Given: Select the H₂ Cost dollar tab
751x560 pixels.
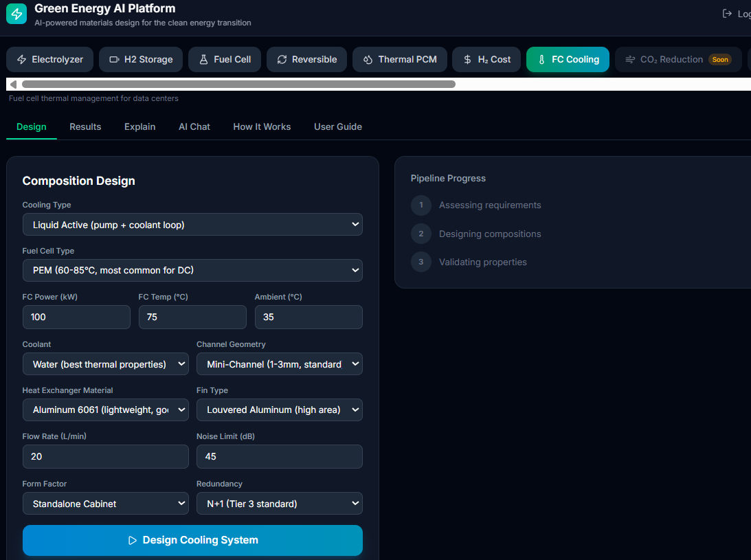Looking at the screenshot, I should (x=486, y=59).
